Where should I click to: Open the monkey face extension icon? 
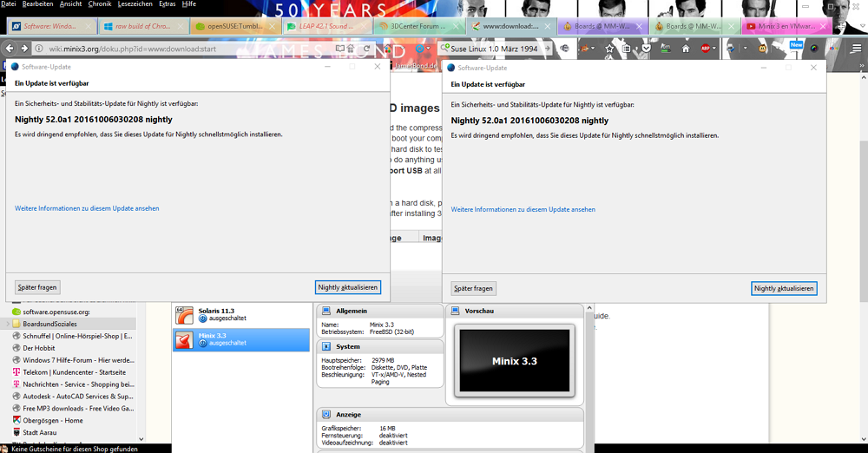click(x=762, y=49)
